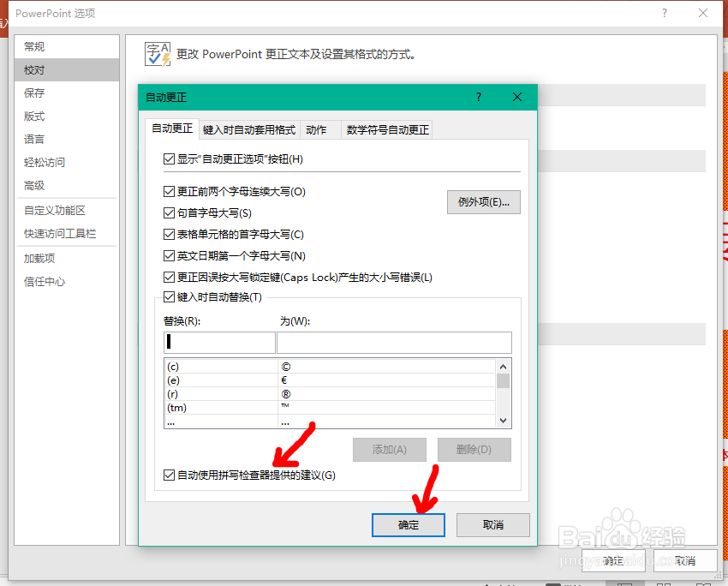Open 常规 category in options sidebar
The image size is (728, 586).
[67, 46]
